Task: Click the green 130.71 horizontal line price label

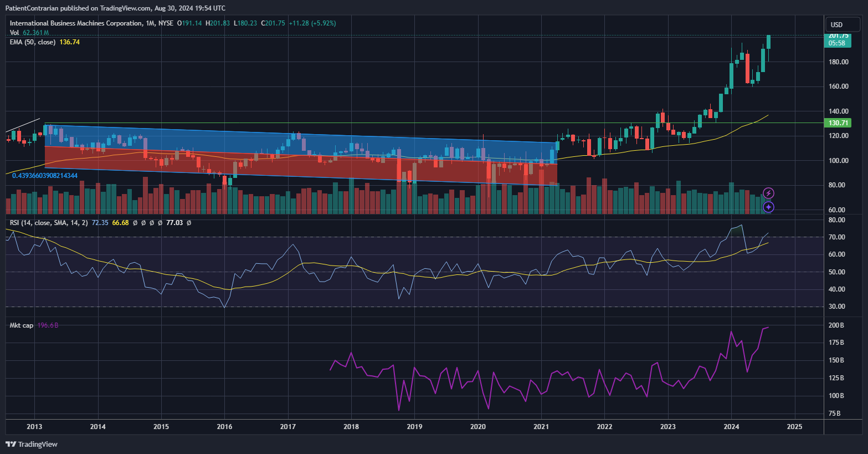Action: click(838, 123)
